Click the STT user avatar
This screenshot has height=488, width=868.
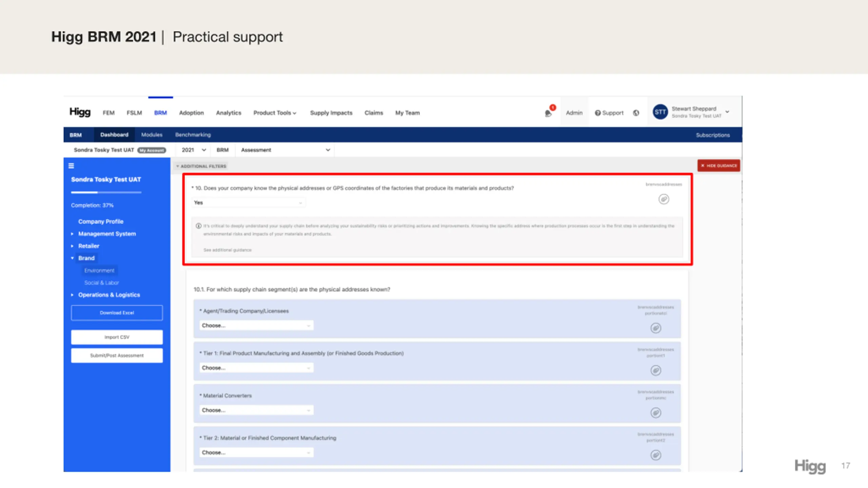660,112
